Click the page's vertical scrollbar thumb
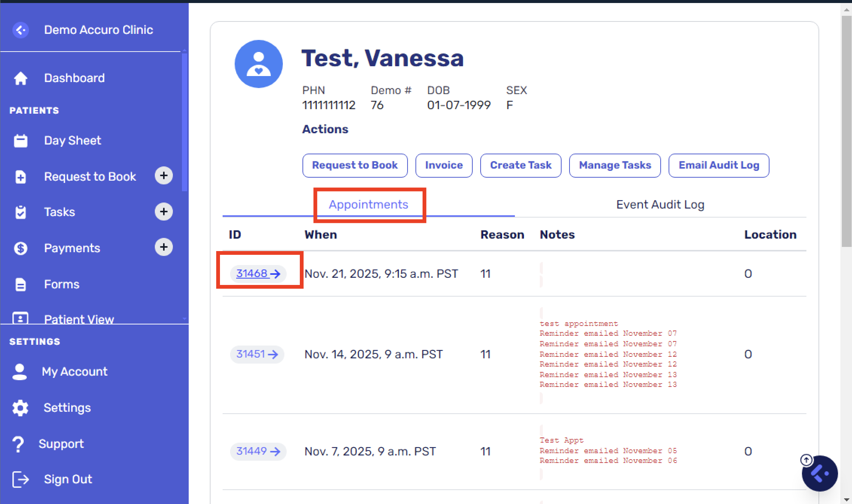852x504 pixels. click(846, 132)
